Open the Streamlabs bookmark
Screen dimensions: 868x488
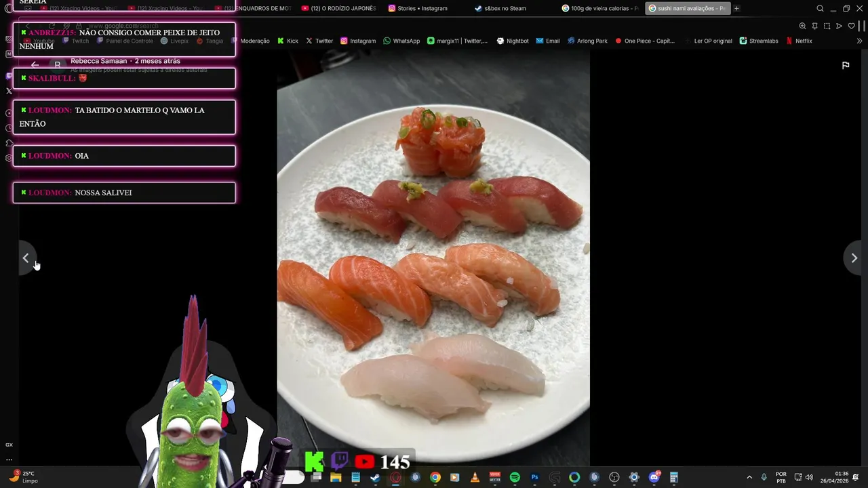759,41
